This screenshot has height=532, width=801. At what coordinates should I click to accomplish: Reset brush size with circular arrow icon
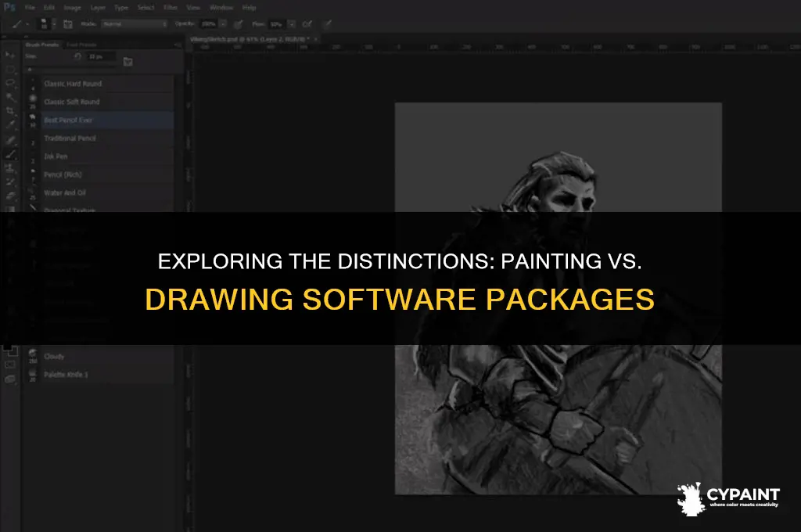[77, 56]
